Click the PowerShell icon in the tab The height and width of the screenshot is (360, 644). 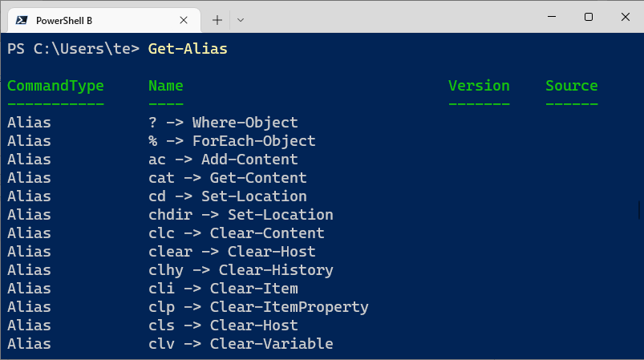(x=22, y=18)
